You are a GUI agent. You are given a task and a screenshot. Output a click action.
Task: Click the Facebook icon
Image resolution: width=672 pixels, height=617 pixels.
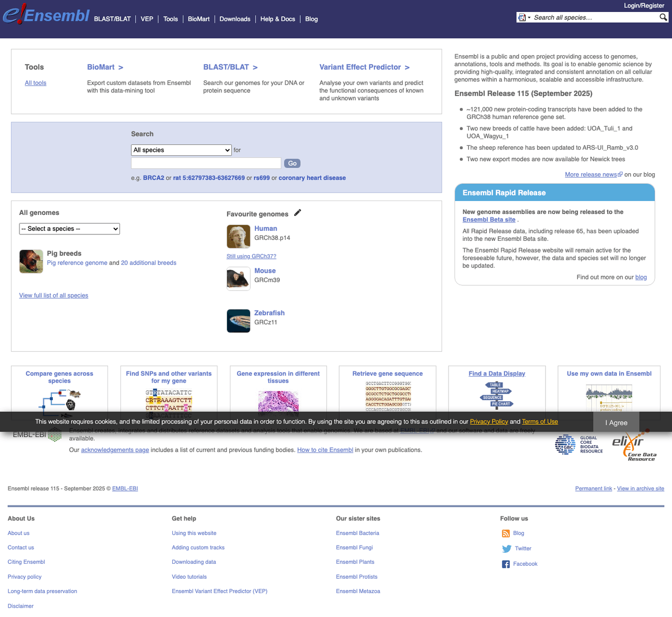coord(505,564)
